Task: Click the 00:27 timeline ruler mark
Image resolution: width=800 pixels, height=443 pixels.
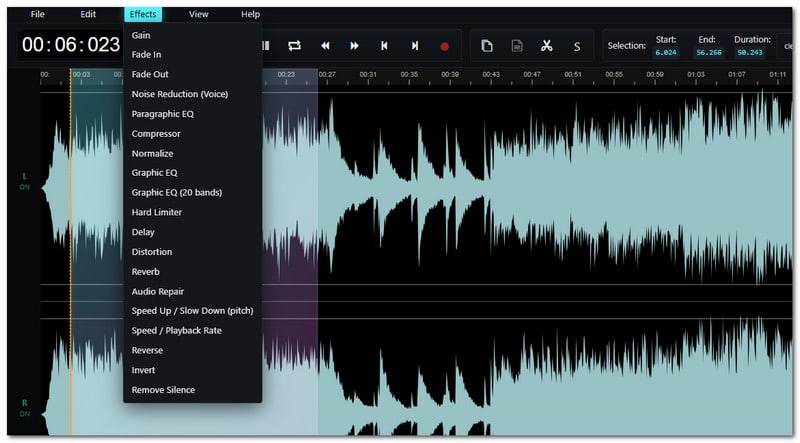Action: (x=327, y=75)
